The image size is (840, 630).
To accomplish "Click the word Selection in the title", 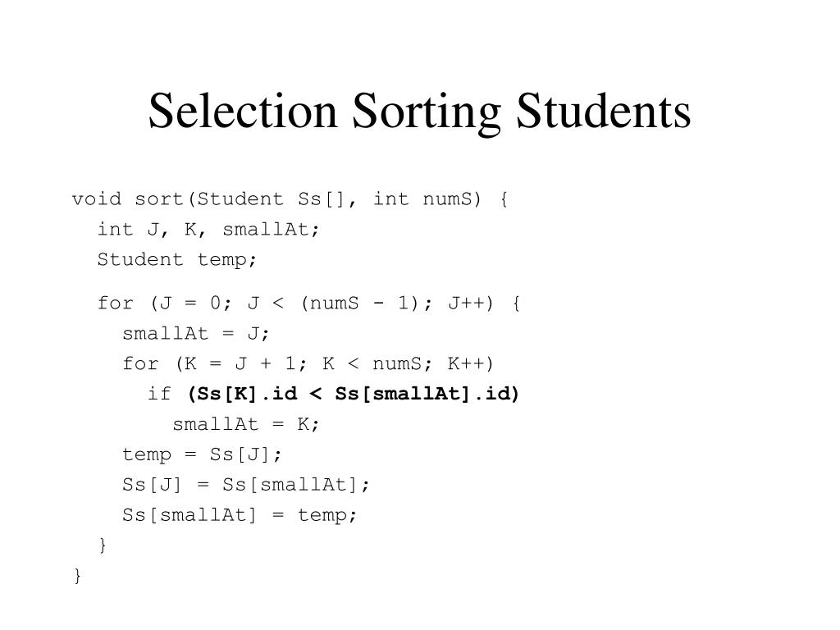I will coord(243,111).
